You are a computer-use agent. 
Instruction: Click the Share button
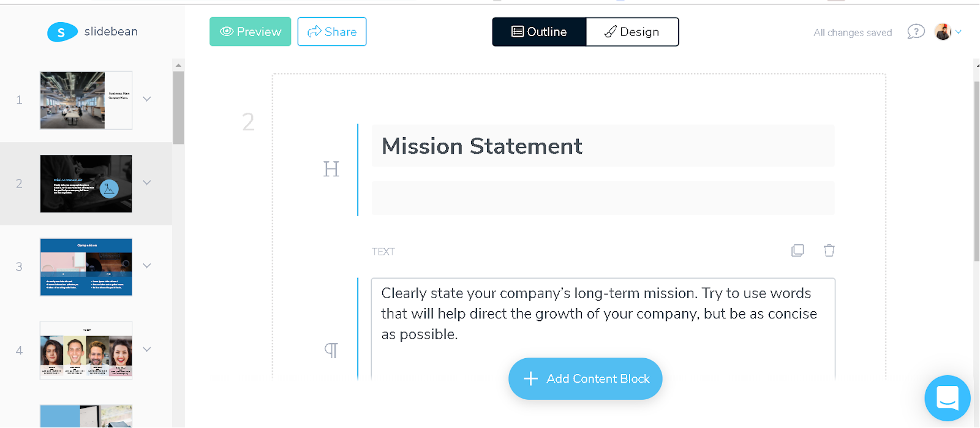pyautogui.click(x=332, y=32)
